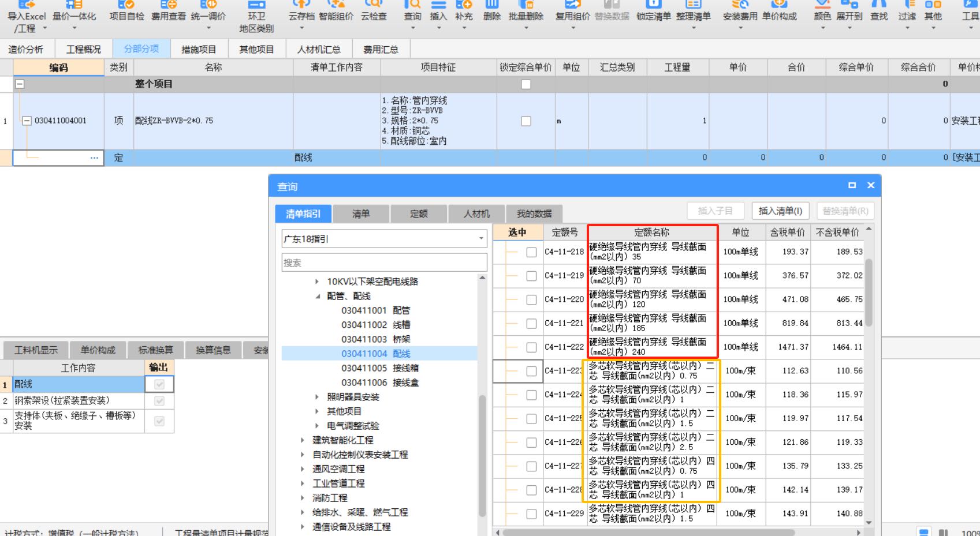Click the 定额名称 column header
The height and width of the screenshot is (536, 980).
click(652, 233)
